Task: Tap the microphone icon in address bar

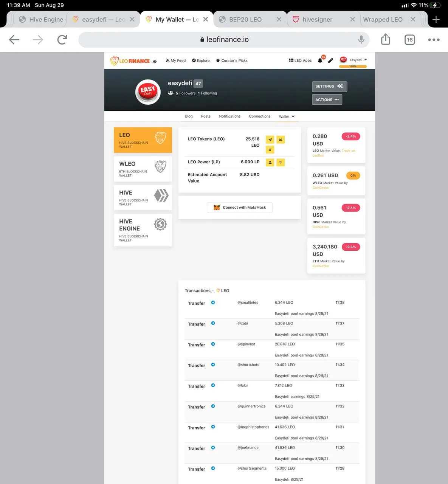Action: point(361,39)
